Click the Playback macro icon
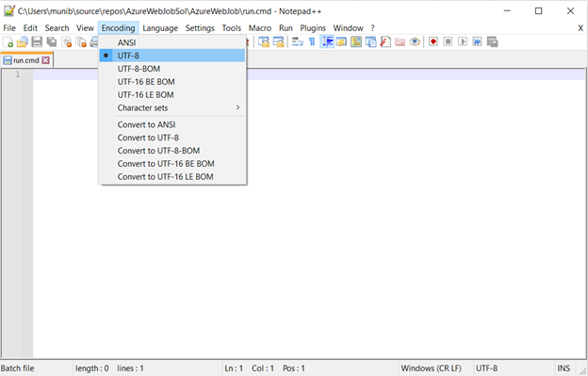Screen dimensions: 588x376 pos(463,42)
